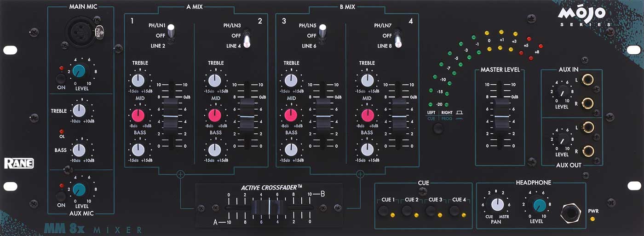Click channel 3 pink MID knob

coord(290,115)
